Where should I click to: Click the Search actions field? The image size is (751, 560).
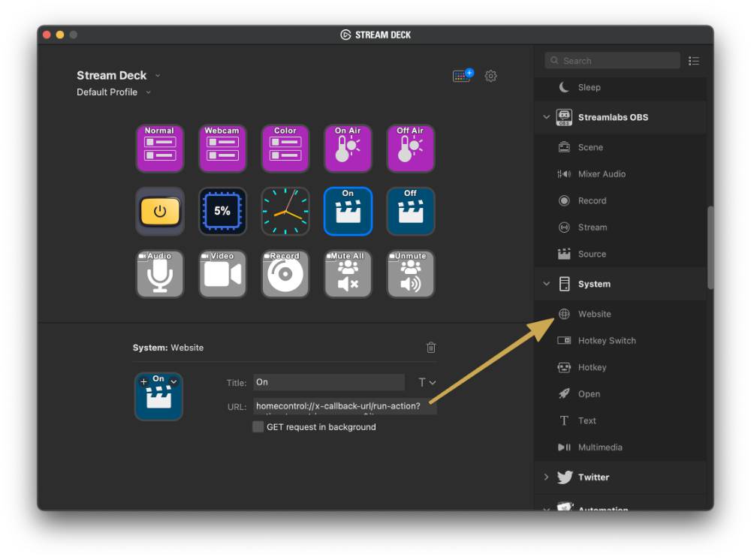(x=612, y=61)
